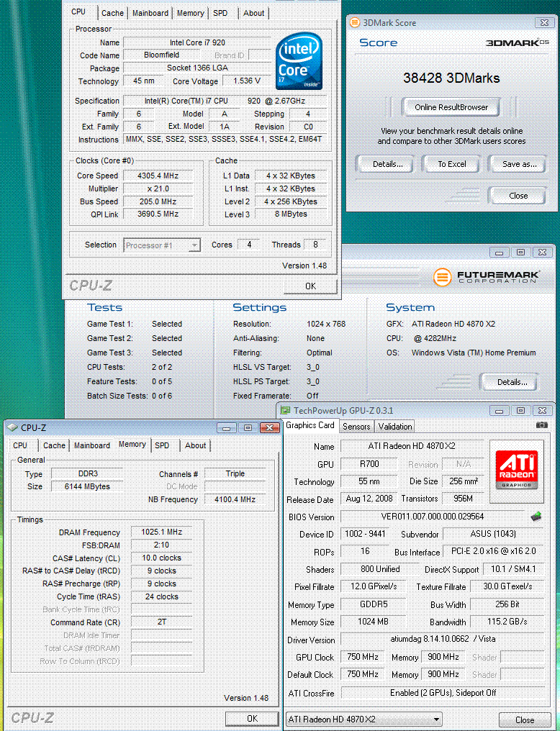Screen dimensions: 560x731
Task: Click the Command Rate value 2T
Action: [161, 622]
